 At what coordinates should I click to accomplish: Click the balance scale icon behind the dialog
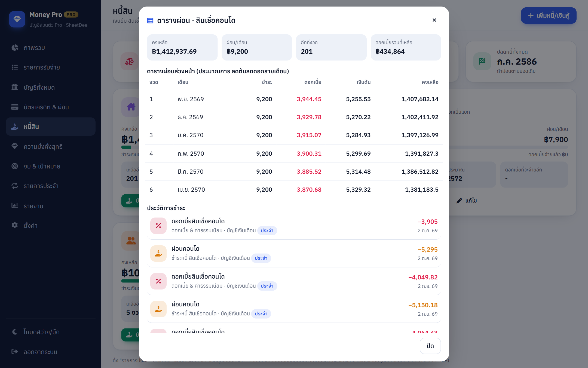pyautogui.click(x=129, y=61)
